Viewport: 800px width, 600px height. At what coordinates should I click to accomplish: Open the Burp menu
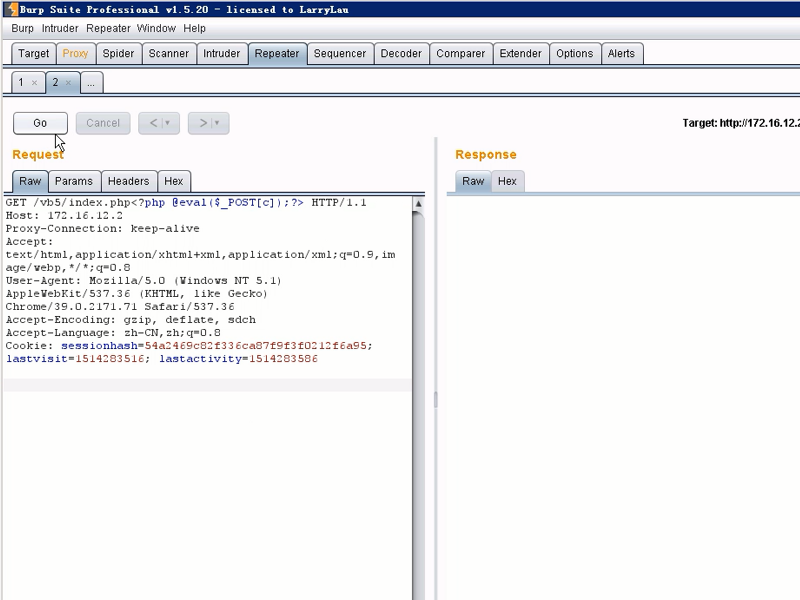coord(22,29)
